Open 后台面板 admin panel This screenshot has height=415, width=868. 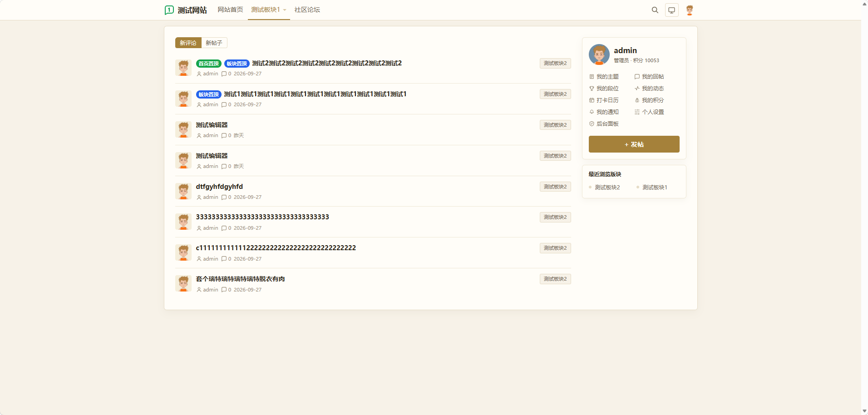coord(604,124)
